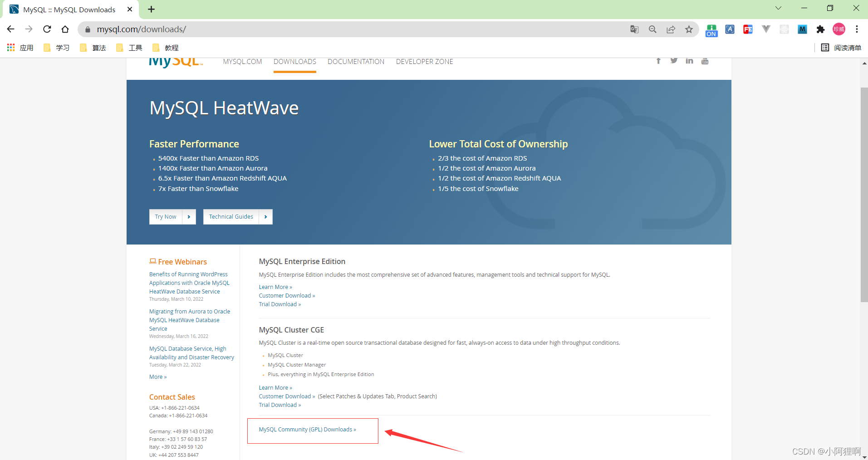Viewport: 868px width, 460px height.
Task: Open the High Availability and Disaster Recovery webinar
Action: [x=192, y=353]
